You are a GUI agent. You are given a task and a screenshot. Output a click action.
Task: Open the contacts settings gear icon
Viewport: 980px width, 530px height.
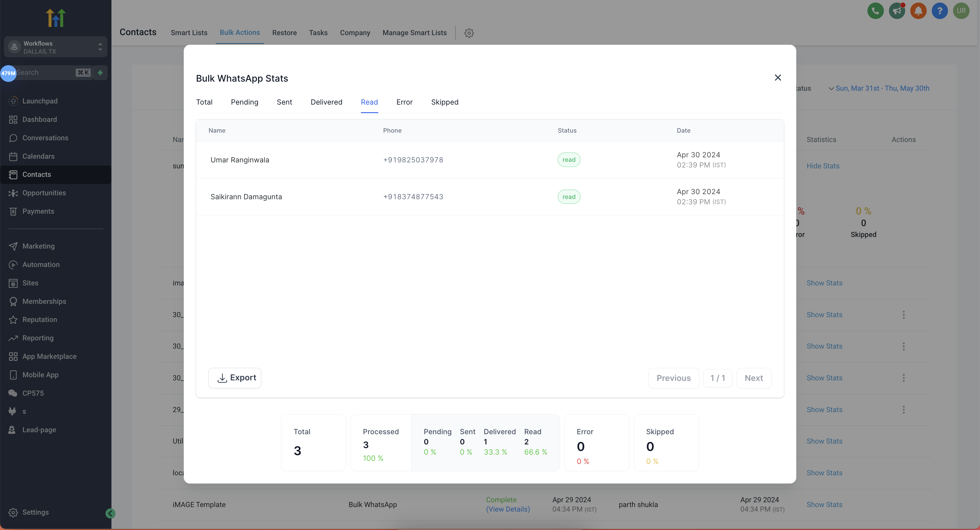click(x=469, y=33)
